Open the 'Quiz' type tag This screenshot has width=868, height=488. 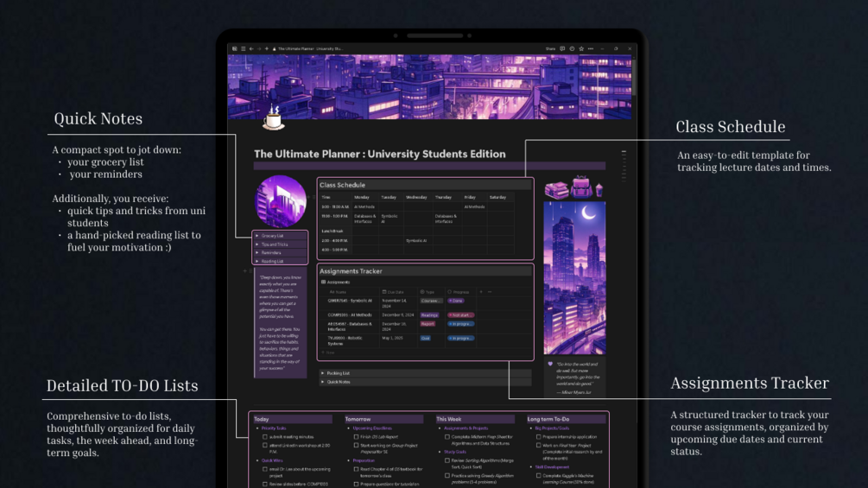pyautogui.click(x=425, y=338)
